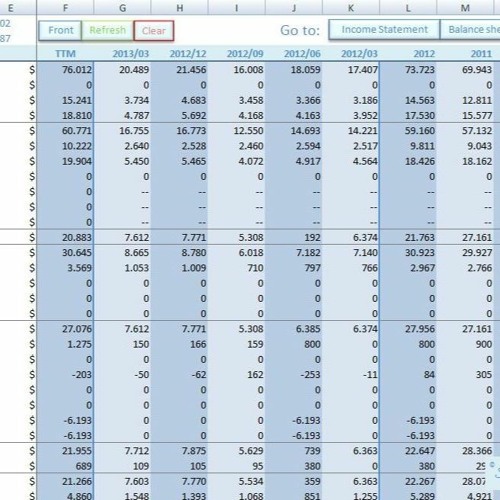This screenshot has height=500, width=500.
Task: Select column G header
Action: [x=122, y=7]
